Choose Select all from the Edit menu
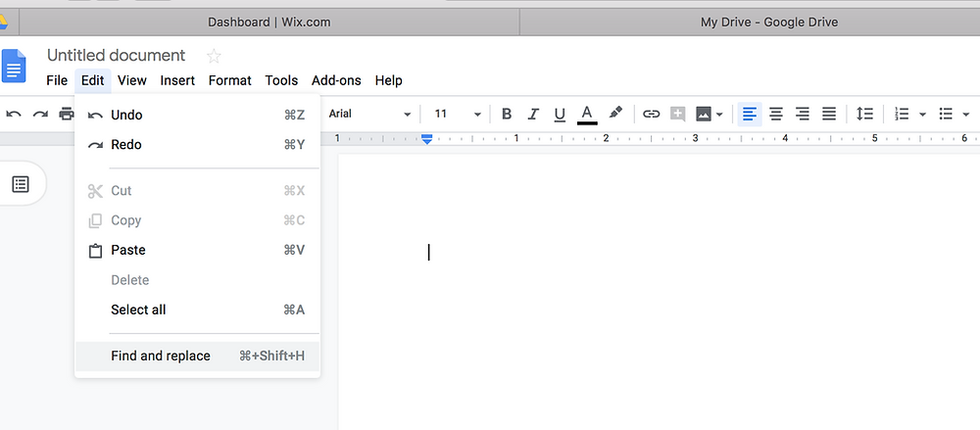 (198, 310)
